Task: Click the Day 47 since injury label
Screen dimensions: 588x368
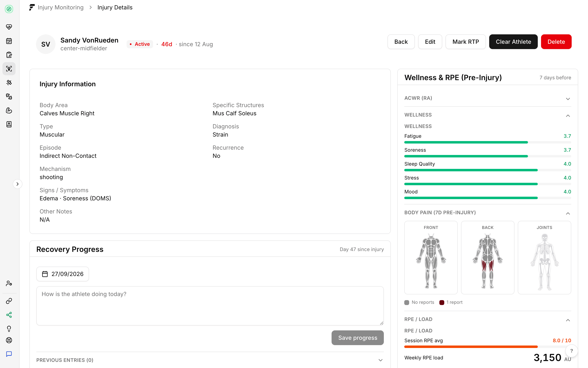Action: (x=362, y=249)
